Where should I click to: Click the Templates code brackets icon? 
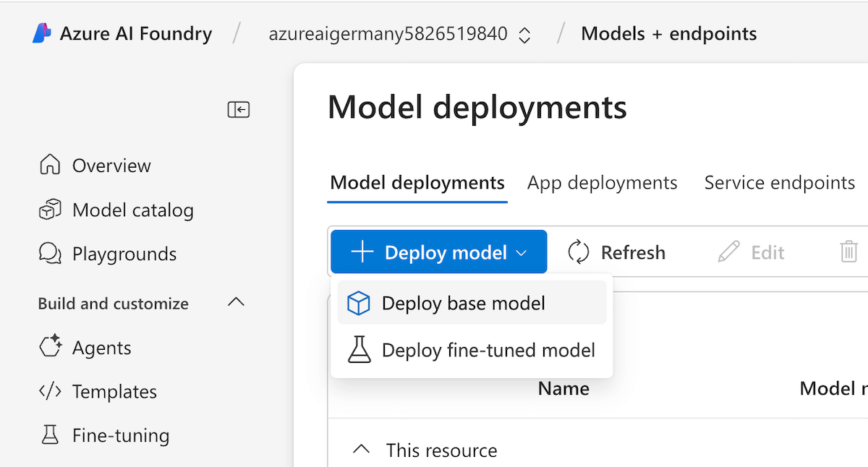point(49,392)
